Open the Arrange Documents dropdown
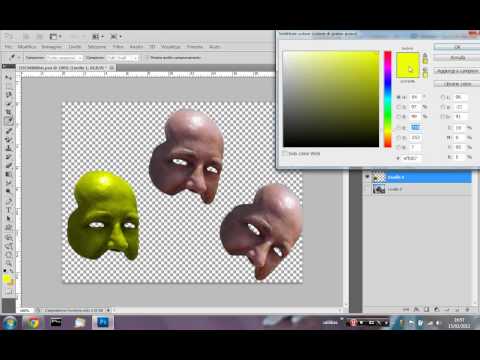 tap(98, 36)
